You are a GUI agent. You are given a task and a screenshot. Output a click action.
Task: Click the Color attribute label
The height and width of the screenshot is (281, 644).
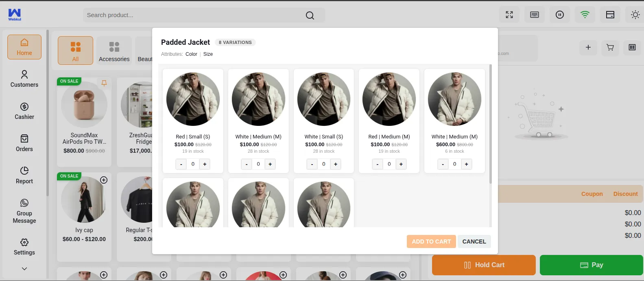(x=191, y=54)
